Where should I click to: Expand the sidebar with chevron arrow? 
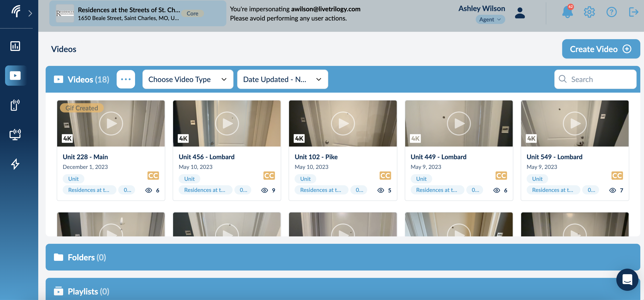(x=30, y=13)
